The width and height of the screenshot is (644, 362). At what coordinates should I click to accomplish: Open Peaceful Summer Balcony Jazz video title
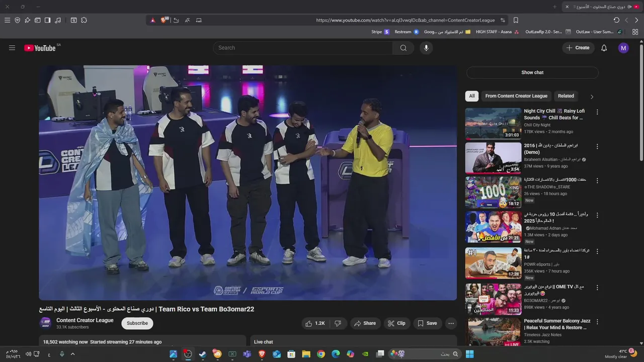point(557,324)
